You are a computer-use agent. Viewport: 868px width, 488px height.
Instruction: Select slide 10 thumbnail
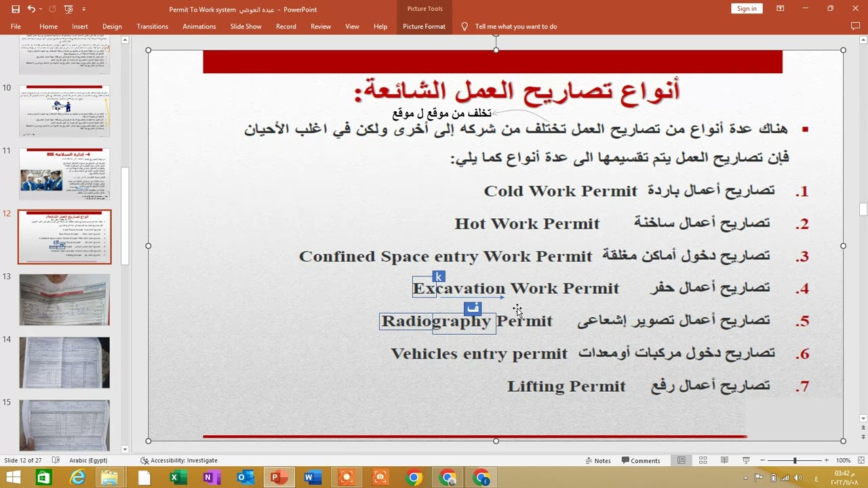pos(64,111)
